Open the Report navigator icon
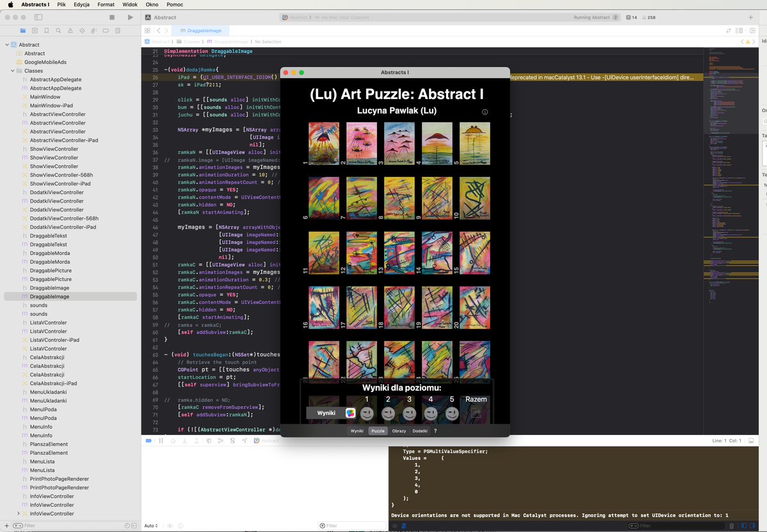 pyautogui.click(x=117, y=30)
